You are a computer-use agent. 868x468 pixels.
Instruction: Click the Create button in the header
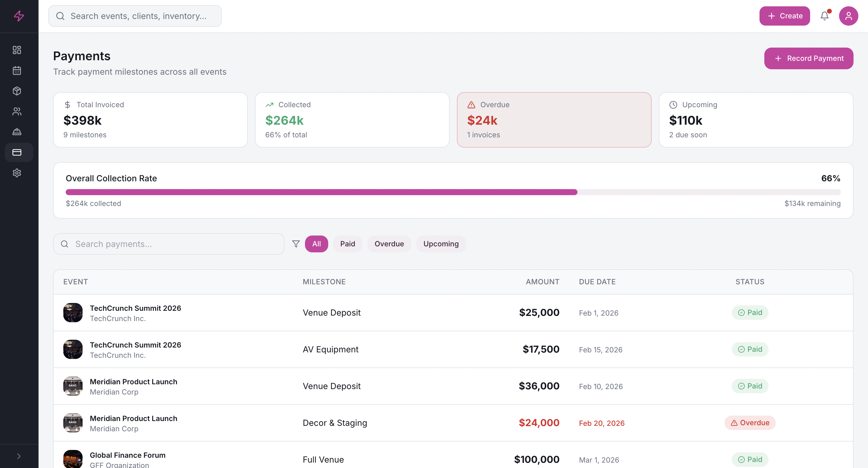(x=785, y=16)
